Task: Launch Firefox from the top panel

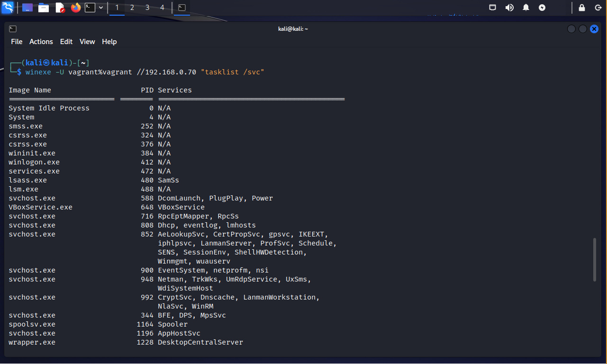Action: [x=75, y=8]
